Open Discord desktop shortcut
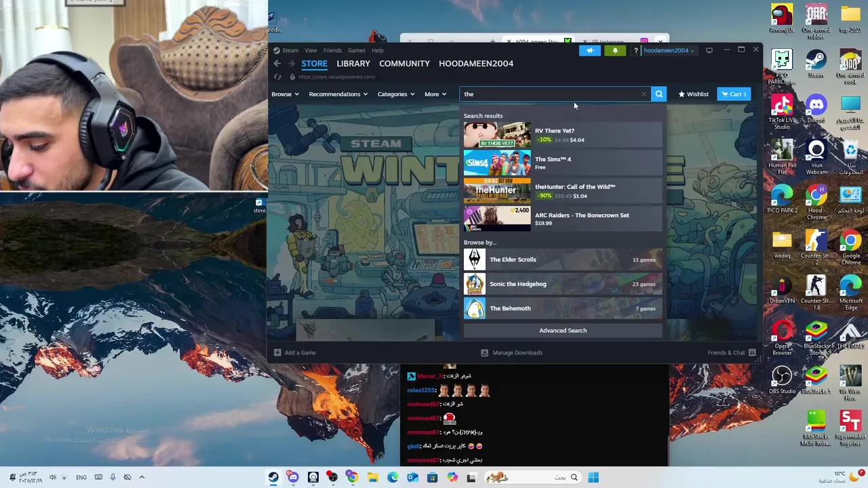This screenshot has width=868, height=488. [816, 108]
